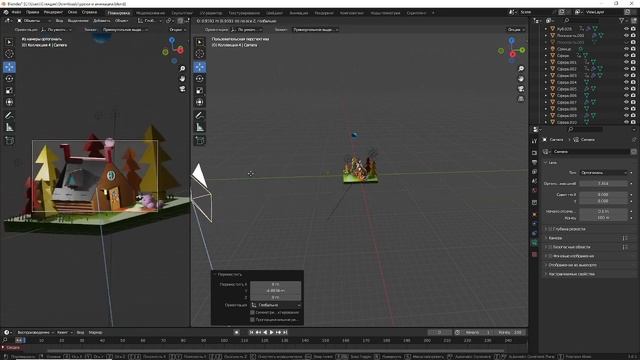This screenshot has width=640, height=360.
Task: Expand the Куб.028 tree row
Action: [x=546, y=29]
